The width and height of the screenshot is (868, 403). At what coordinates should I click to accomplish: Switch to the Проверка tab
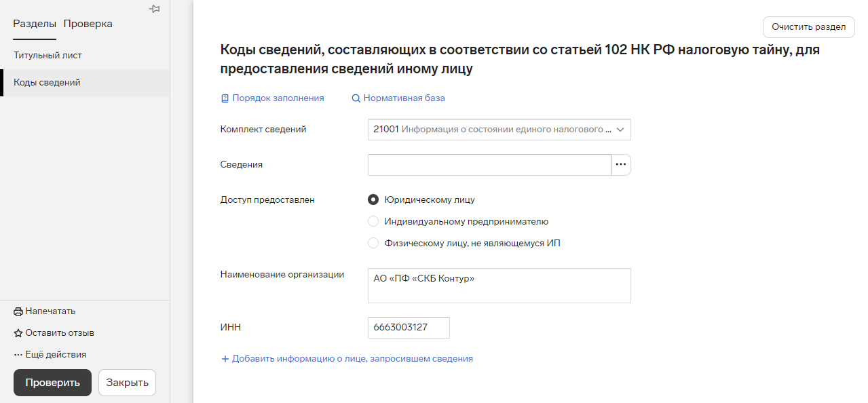click(88, 24)
